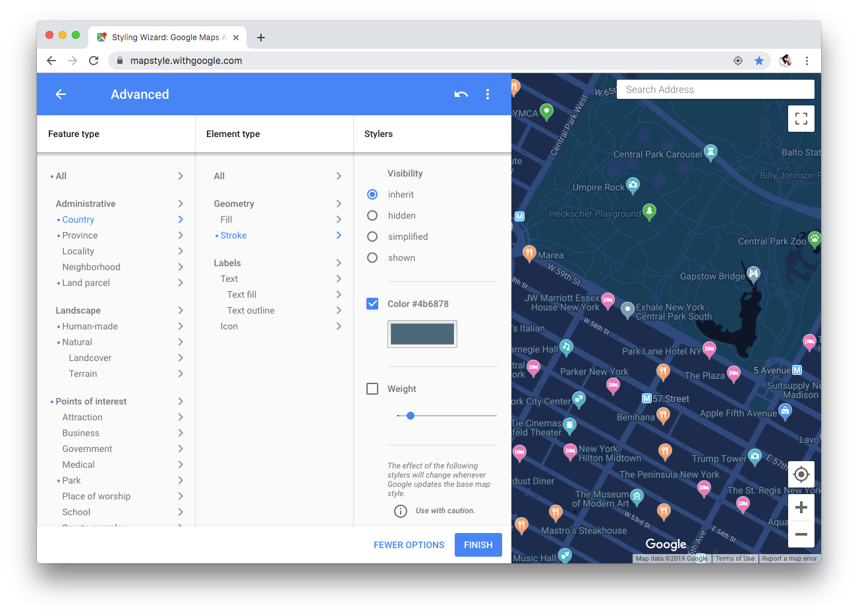Reload the page
This screenshot has width=858, height=616.
[94, 61]
